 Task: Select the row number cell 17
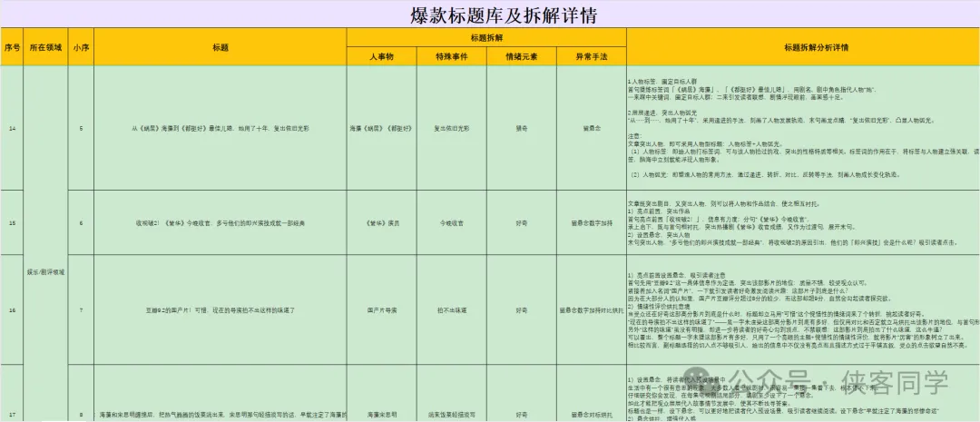click(12, 394)
